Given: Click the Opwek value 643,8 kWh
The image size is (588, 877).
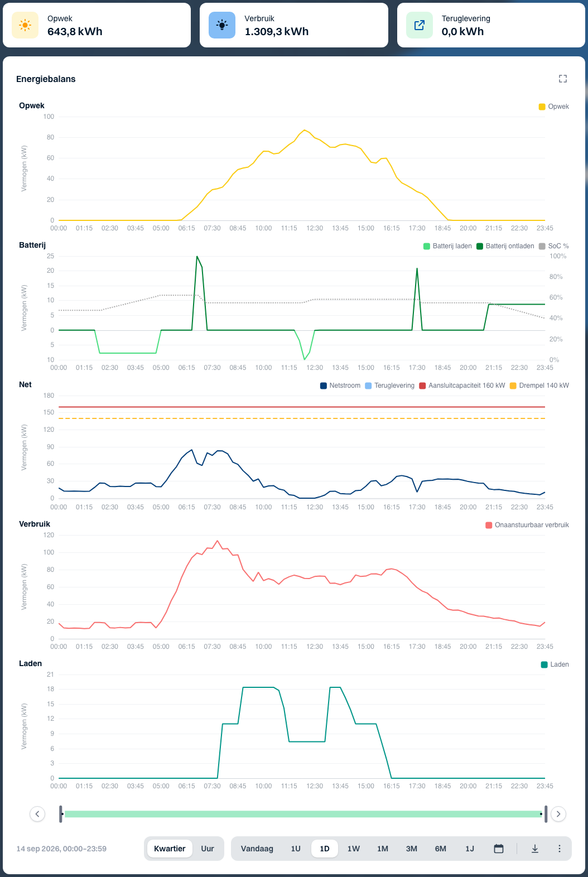Looking at the screenshot, I should (75, 32).
